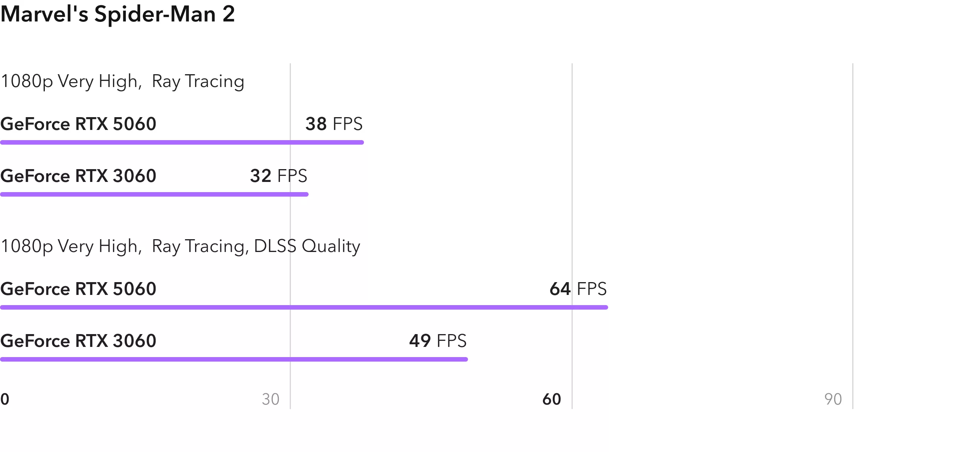Click the "Ray Tracing, DLSS Quality" section heading
Image resolution: width=980 pixels, height=452 pixels.
[180, 246]
